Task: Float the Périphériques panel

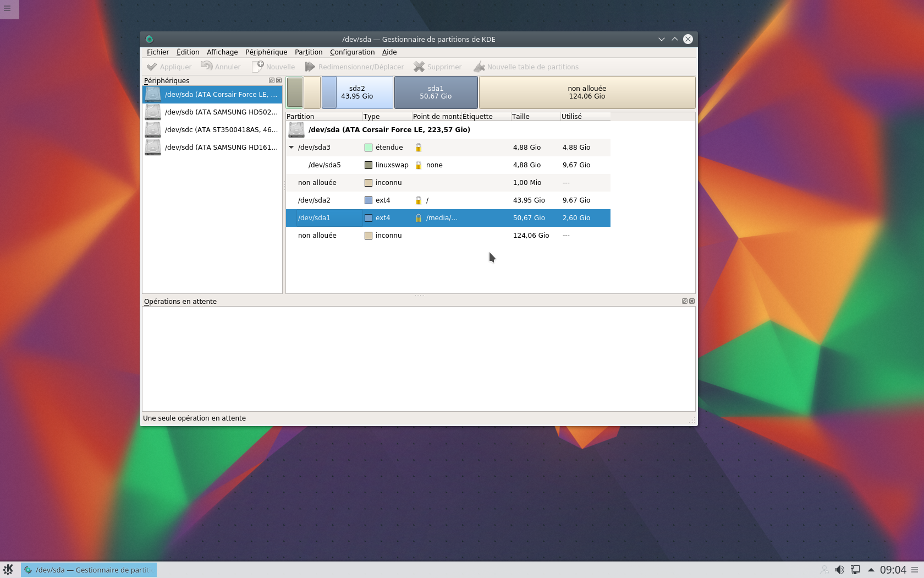Action: 272,80
